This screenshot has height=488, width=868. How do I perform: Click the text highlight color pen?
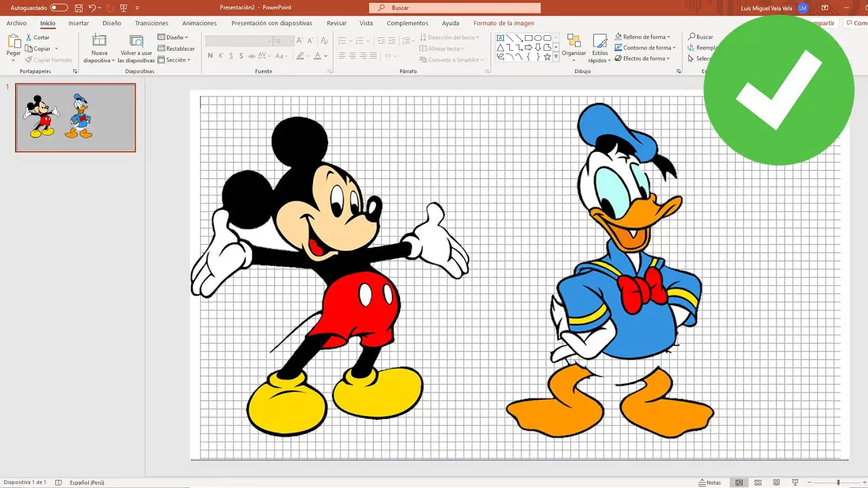coord(300,56)
